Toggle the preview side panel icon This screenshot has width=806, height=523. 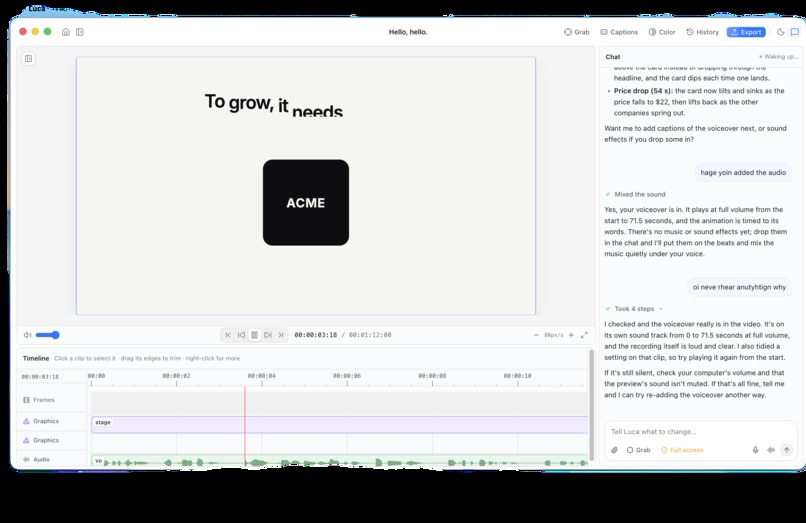click(29, 59)
